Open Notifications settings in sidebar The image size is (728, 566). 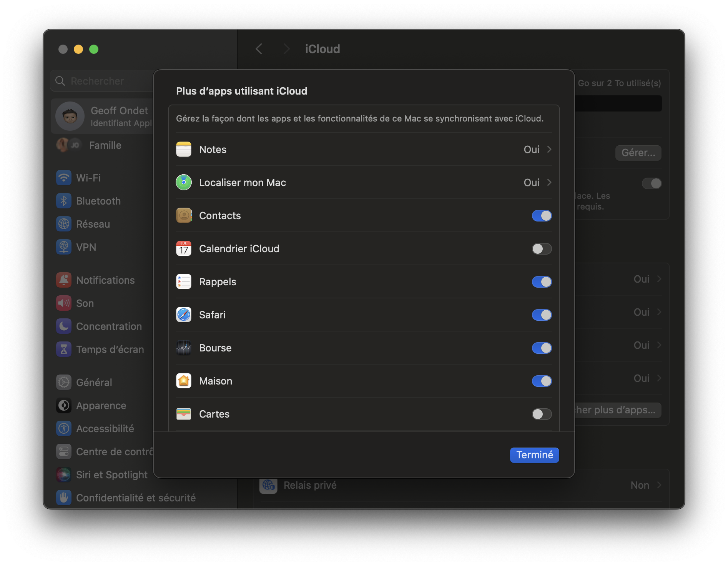pos(102,280)
